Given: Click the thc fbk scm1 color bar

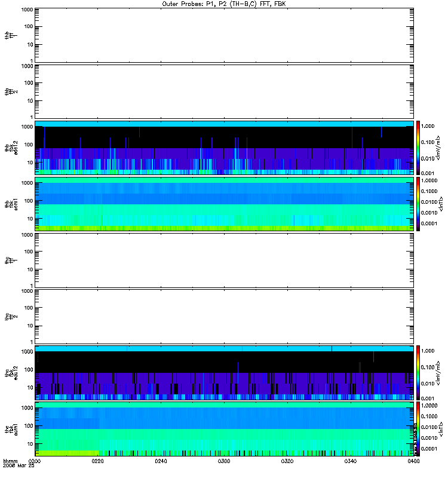Looking at the screenshot, I should click(418, 429).
